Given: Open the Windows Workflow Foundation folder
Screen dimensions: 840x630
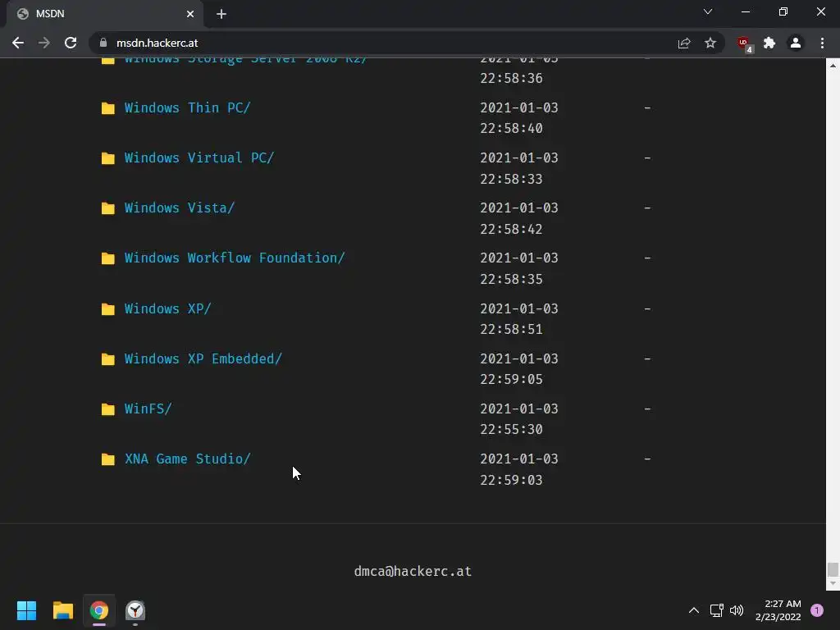Looking at the screenshot, I should [x=235, y=258].
